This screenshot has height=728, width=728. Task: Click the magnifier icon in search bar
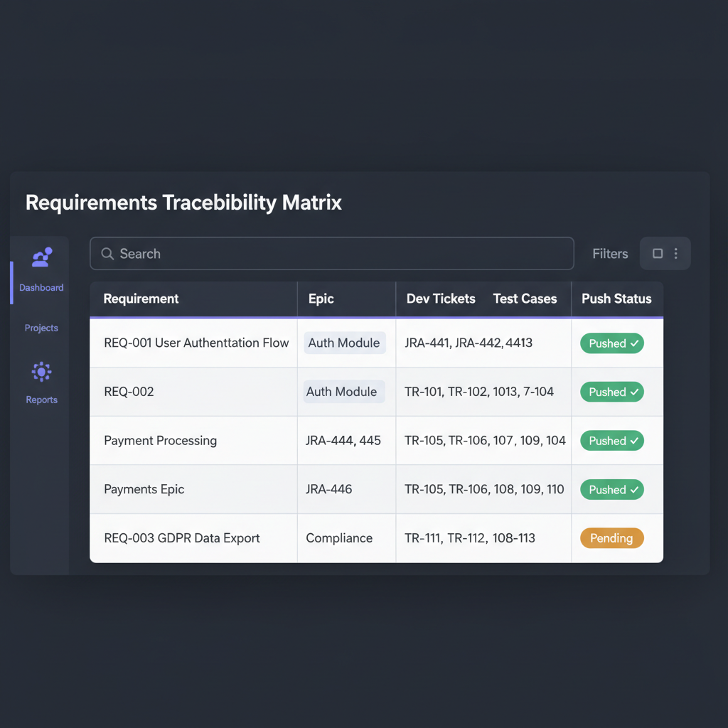click(107, 254)
